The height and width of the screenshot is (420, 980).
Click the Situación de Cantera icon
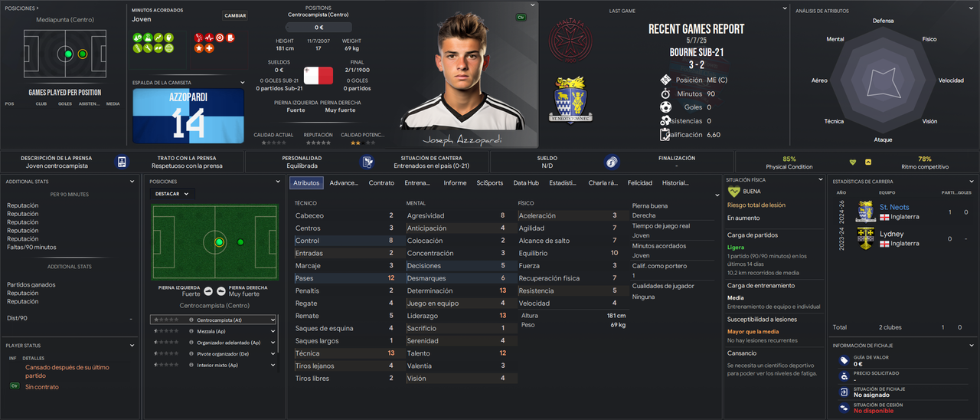point(368,162)
